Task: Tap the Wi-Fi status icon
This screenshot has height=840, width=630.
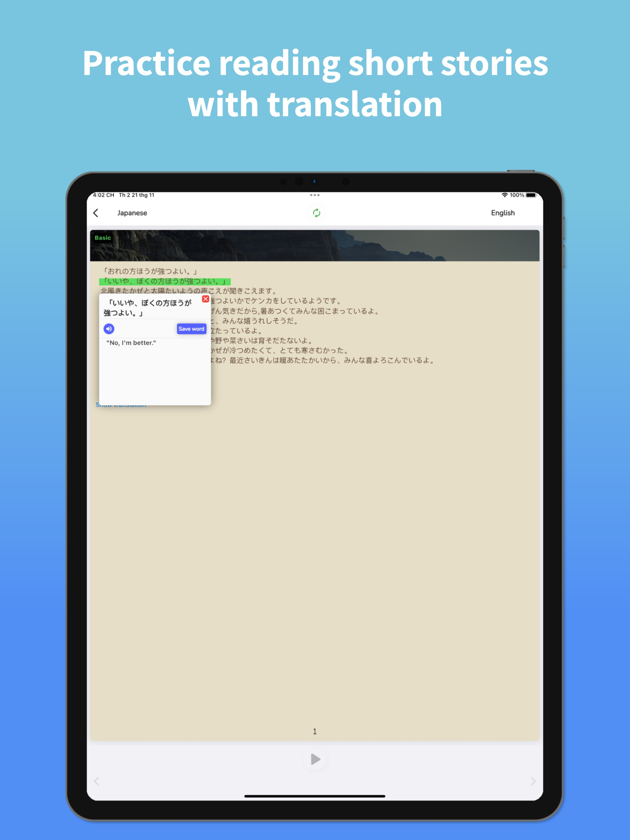Action: click(504, 195)
